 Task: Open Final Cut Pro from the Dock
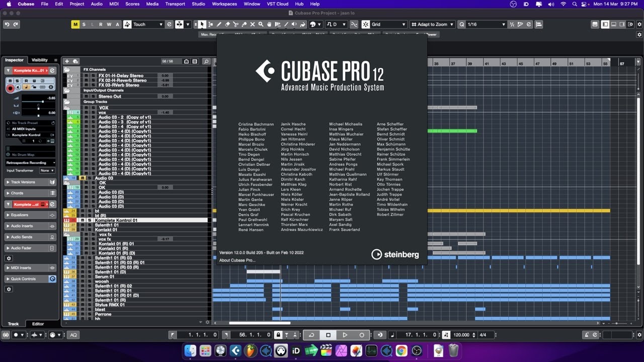326,350
